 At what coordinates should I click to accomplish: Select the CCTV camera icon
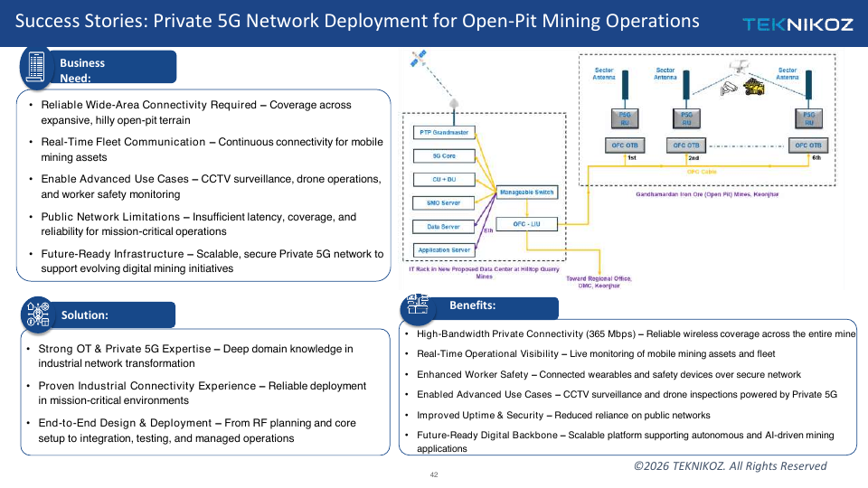pos(729,89)
